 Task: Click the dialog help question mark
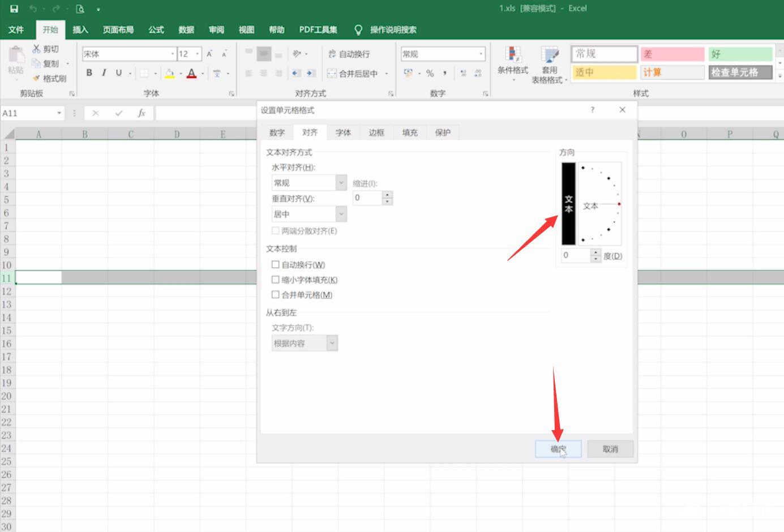click(x=593, y=110)
